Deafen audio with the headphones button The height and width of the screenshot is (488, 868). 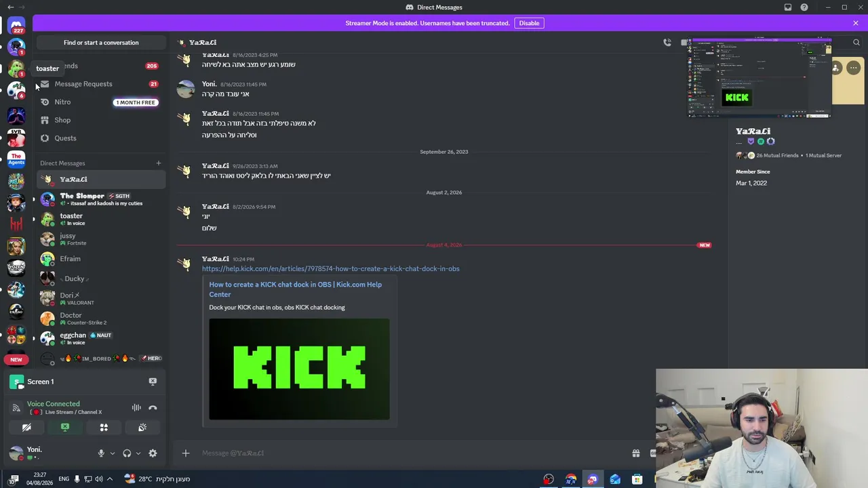[127, 453]
